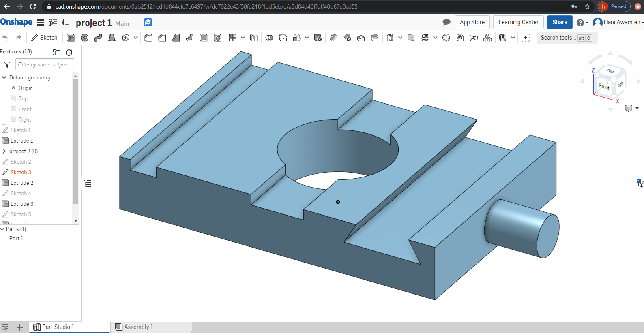This screenshot has height=333, width=644.
Task: Start a new Sketch
Action: [45, 38]
